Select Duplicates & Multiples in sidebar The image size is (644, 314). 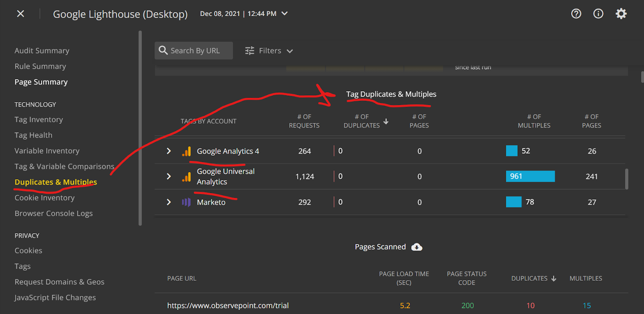(x=56, y=182)
